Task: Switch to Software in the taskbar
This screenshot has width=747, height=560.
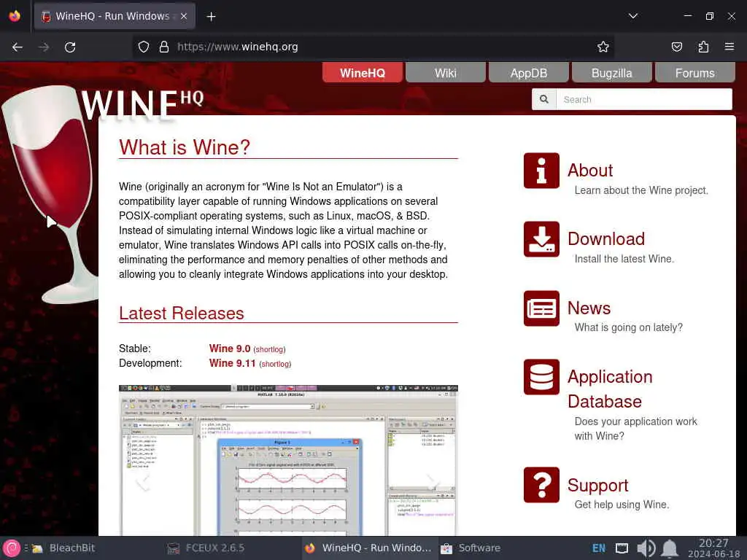Action: (x=471, y=548)
